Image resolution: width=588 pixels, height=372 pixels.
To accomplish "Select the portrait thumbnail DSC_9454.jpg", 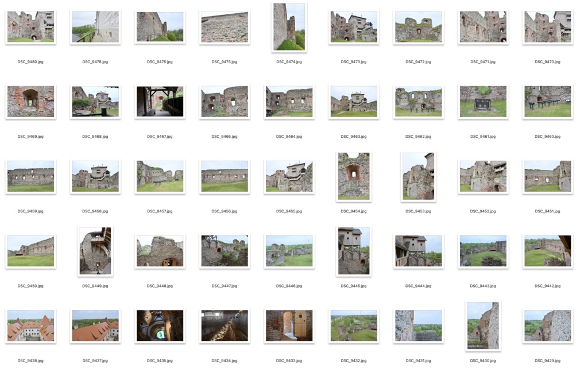I will pos(354,176).
